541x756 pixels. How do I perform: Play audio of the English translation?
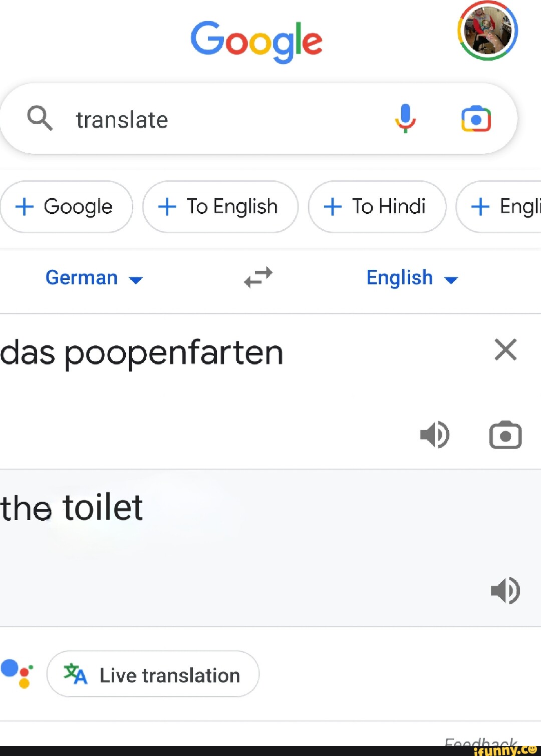coord(505,590)
